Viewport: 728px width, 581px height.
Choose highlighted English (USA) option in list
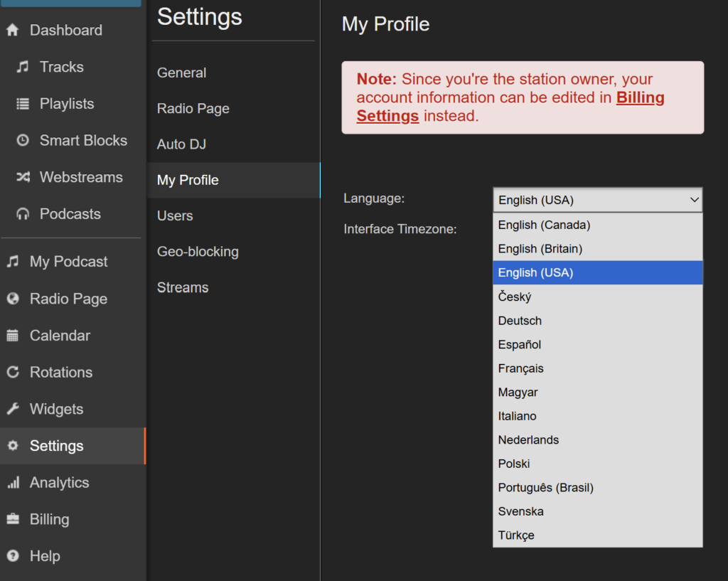[x=597, y=272]
